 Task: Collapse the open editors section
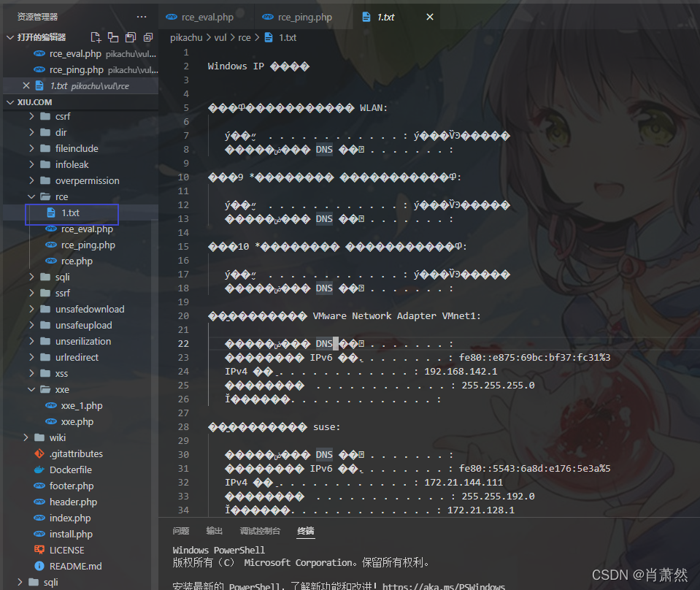tap(10, 37)
